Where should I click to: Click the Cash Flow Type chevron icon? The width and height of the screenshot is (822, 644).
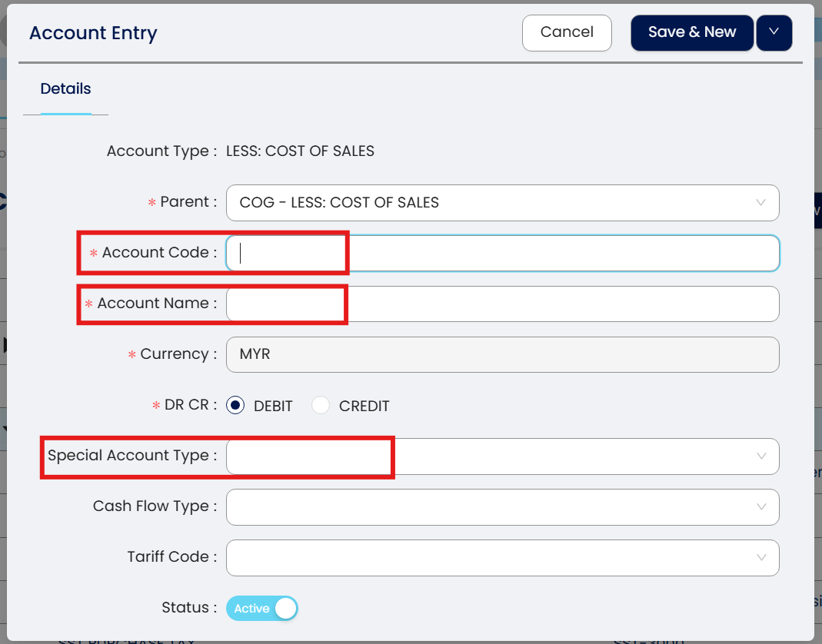[761, 507]
